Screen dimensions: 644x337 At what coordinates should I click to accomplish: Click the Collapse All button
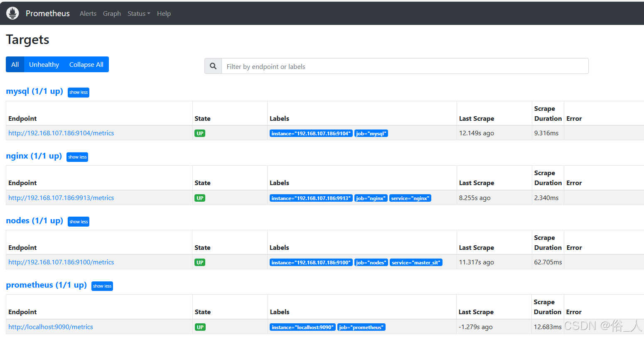[86, 64]
